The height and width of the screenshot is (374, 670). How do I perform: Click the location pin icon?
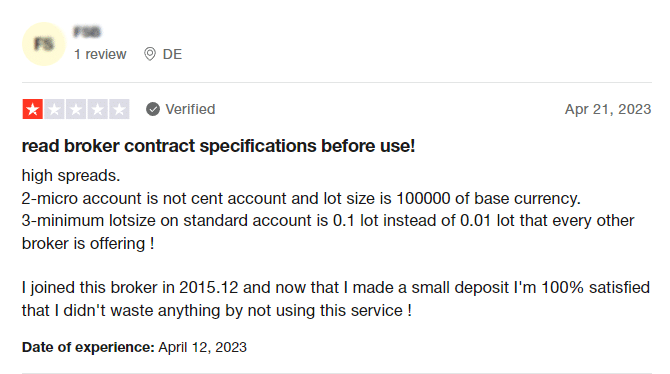pyautogui.click(x=150, y=54)
